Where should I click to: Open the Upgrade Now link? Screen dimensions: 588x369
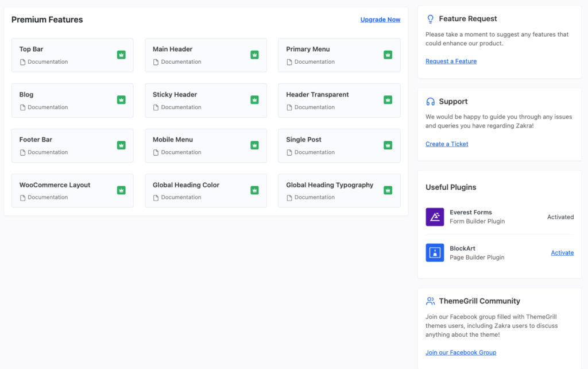(x=380, y=20)
